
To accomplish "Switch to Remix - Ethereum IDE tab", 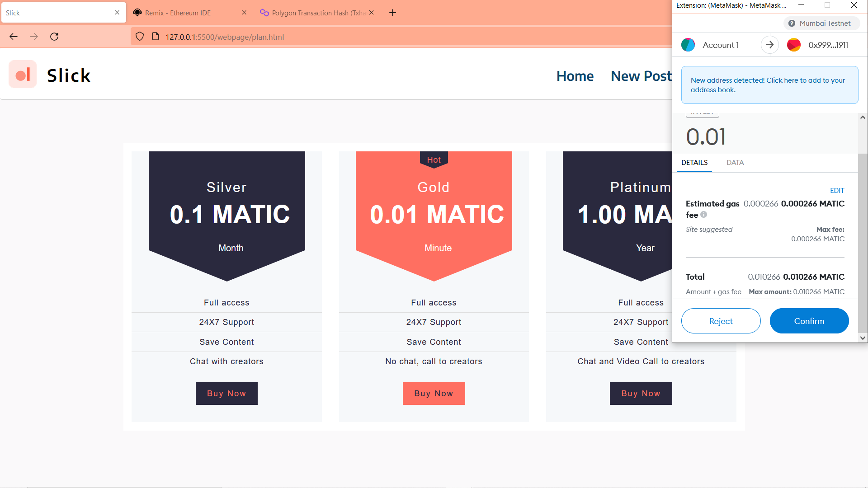I will point(178,13).
